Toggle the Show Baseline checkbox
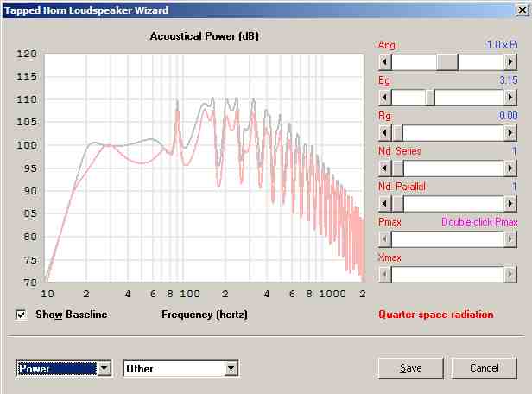Image resolution: width=532 pixels, height=394 pixels. (21, 315)
